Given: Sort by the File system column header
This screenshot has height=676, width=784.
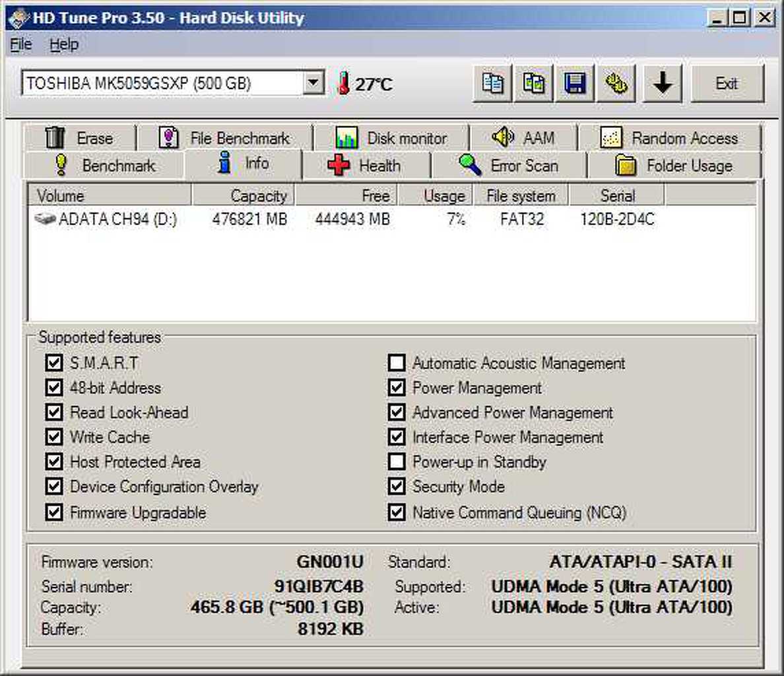Looking at the screenshot, I should [521, 195].
